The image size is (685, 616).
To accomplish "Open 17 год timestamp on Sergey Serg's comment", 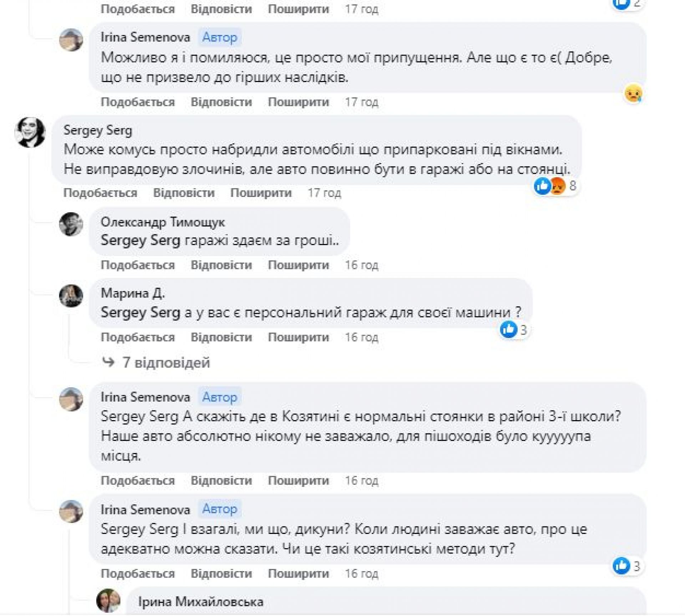I will [x=324, y=193].
